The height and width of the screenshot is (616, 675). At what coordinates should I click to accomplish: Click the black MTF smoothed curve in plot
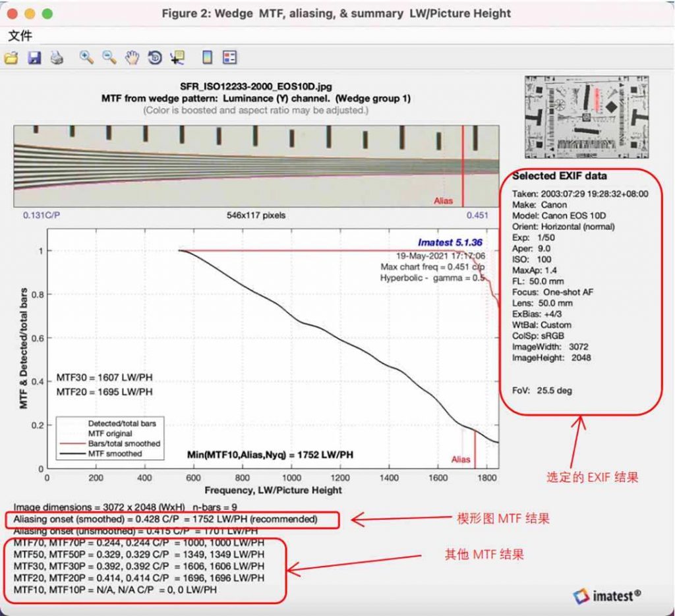(x=340, y=340)
